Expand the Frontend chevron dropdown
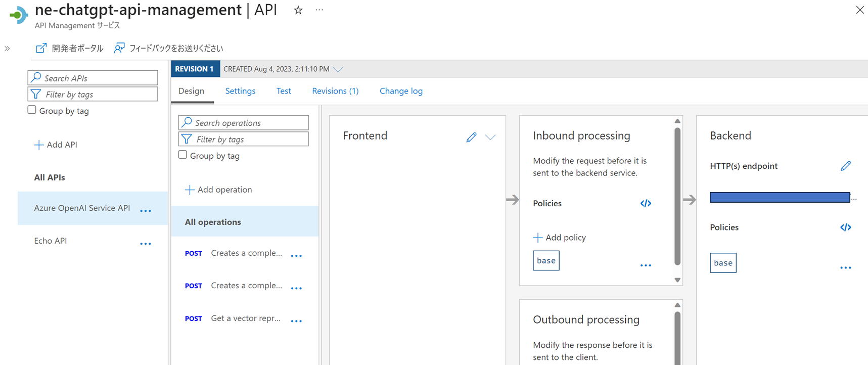The height and width of the screenshot is (365, 868). [x=490, y=137]
